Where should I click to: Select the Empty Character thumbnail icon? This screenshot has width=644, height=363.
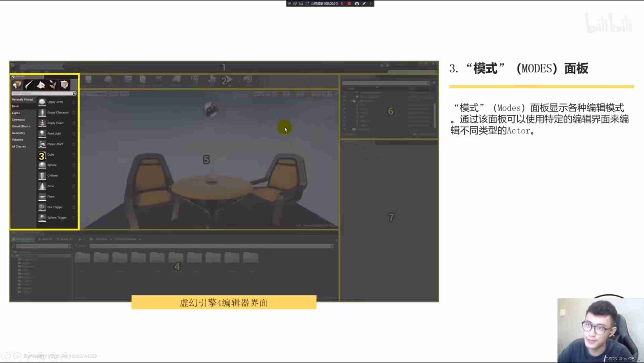(x=42, y=113)
